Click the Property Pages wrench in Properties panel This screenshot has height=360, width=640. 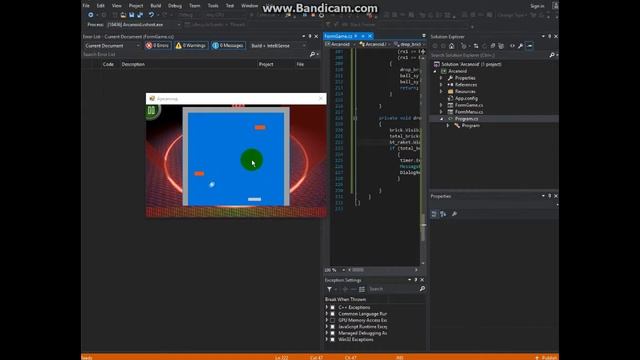coord(454,214)
